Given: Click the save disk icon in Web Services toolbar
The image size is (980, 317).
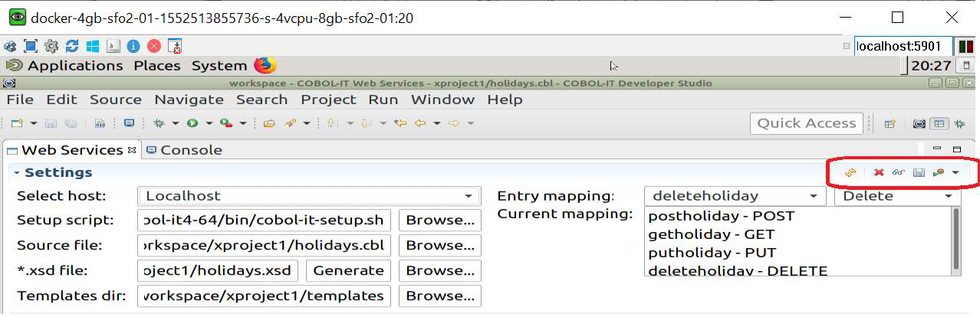Looking at the screenshot, I should pyautogui.click(x=919, y=172).
